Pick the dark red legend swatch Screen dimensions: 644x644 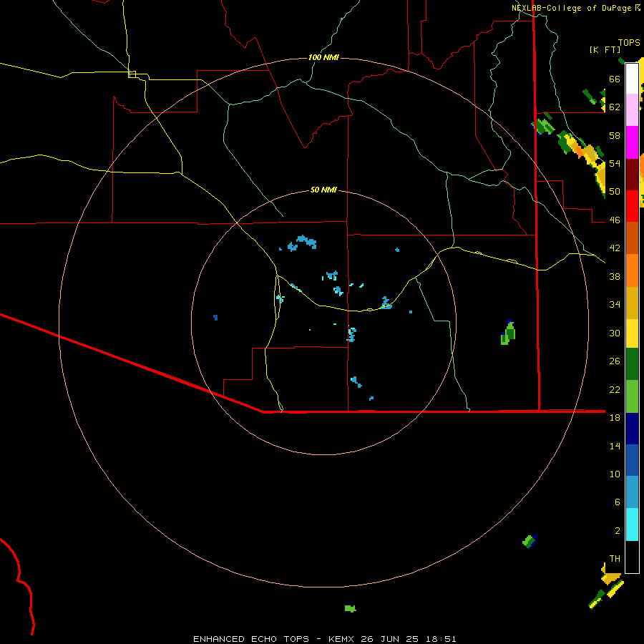pyautogui.click(x=632, y=174)
